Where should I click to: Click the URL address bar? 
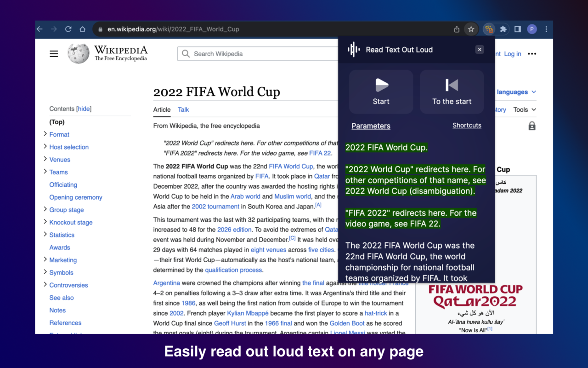pos(271,29)
